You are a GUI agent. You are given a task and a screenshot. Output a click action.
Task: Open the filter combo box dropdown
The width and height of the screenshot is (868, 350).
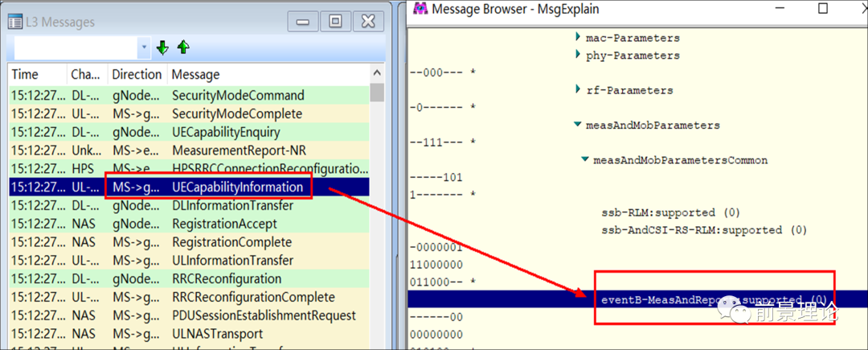[x=145, y=48]
